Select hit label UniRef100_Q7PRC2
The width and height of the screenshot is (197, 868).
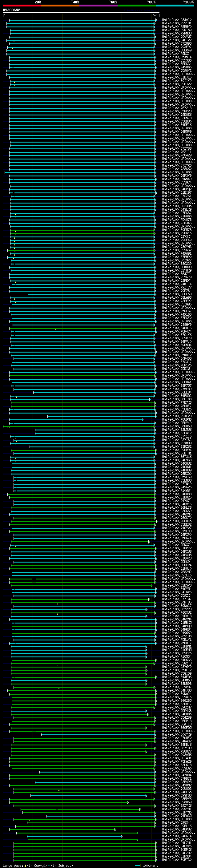[176, 548]
